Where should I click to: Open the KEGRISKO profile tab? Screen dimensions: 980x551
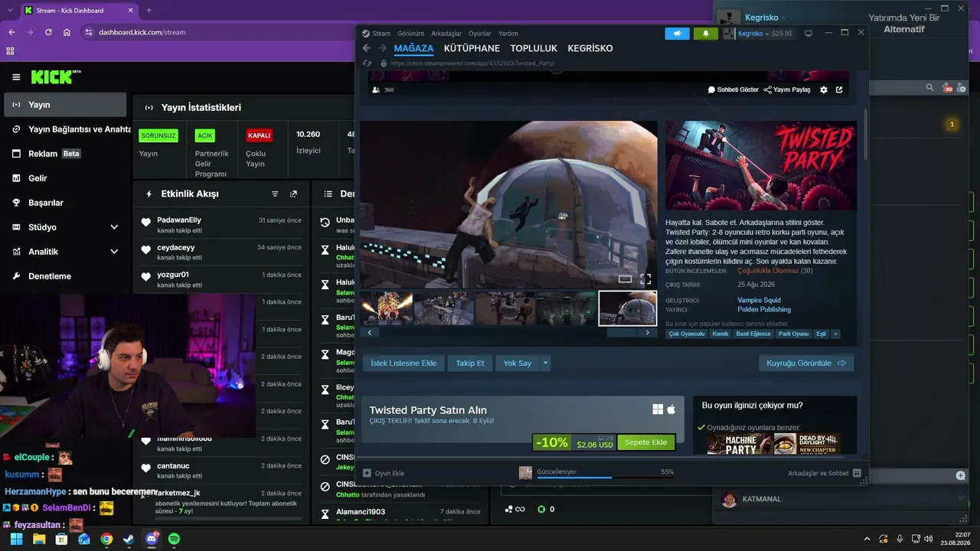(x=590, y=48)
